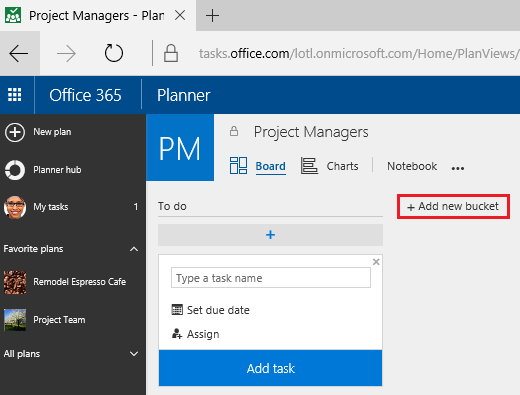Click the plus bar under To do

pos(270,235)
